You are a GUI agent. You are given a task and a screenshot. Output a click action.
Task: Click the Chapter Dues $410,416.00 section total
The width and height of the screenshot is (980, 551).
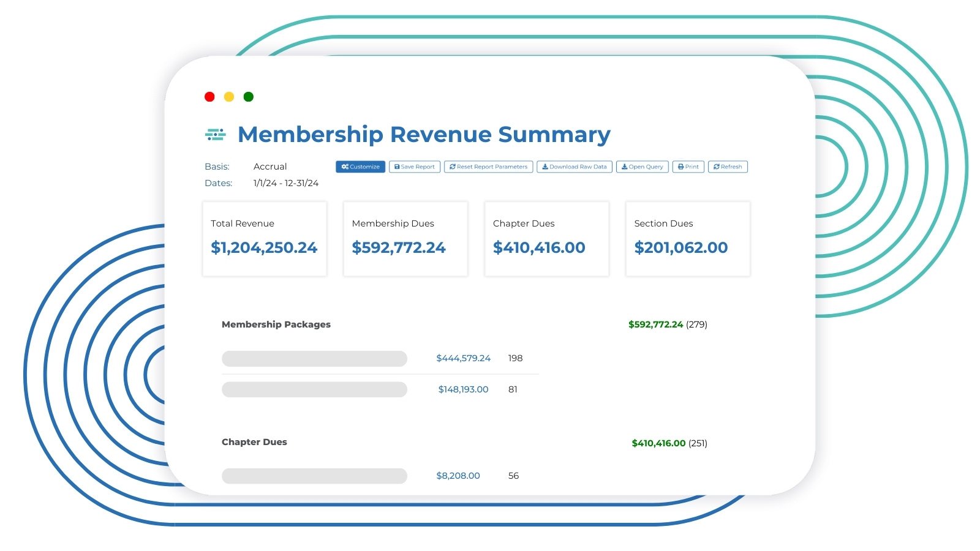(x=658, y=443)
